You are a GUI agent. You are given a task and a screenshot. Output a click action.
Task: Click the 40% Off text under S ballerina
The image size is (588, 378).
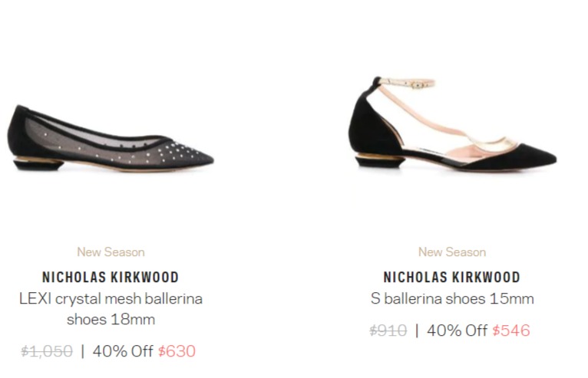pos(457,330)
